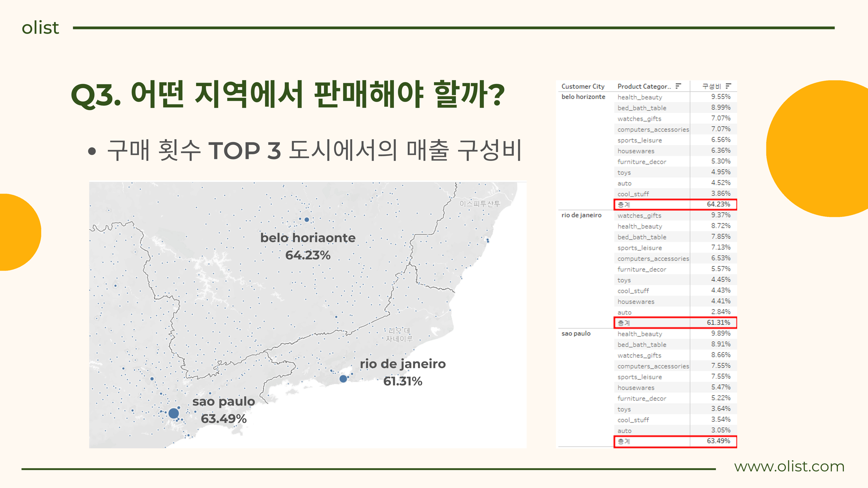Select the 8.91% value cell
Viewport: 868px width, 488px height.
click(x=721, y=344)
